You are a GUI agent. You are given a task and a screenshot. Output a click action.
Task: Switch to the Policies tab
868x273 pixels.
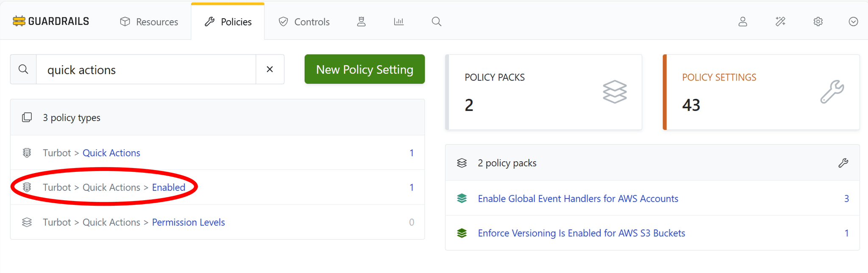[x=228, y=22]
